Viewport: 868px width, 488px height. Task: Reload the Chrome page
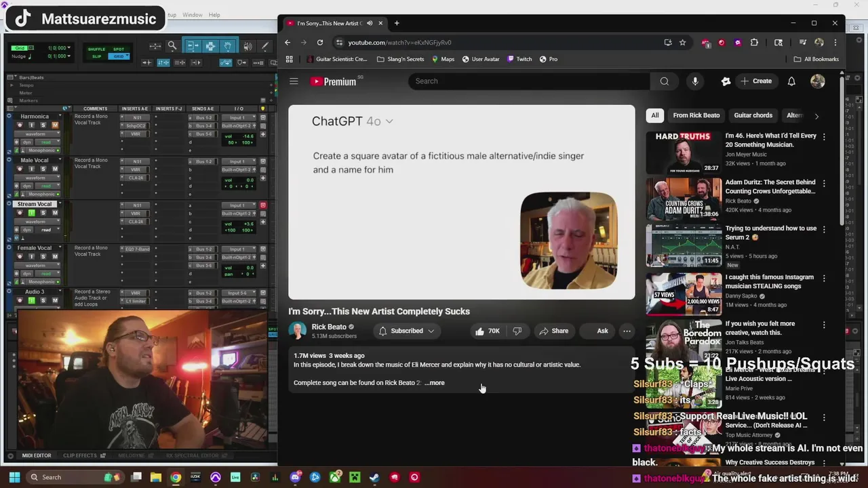pos(320,42)
